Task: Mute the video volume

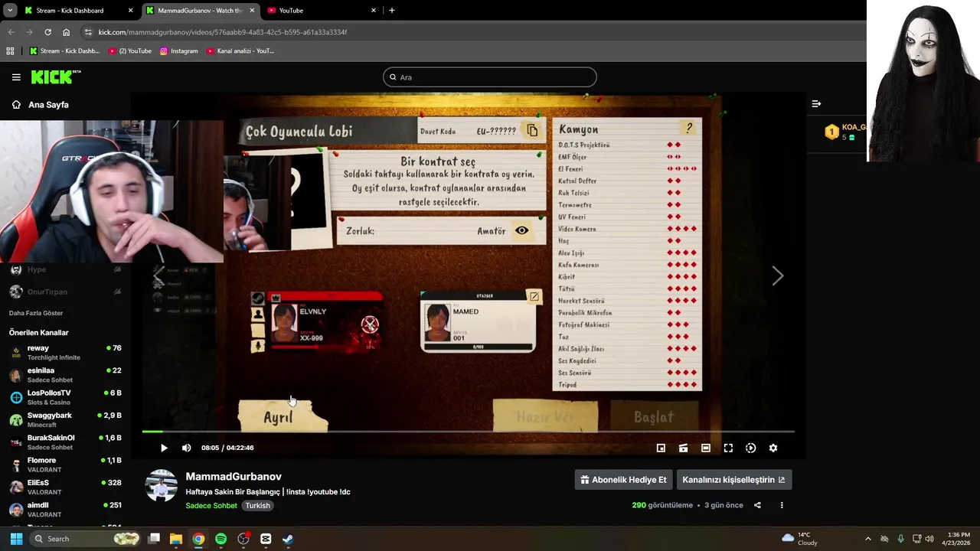Action: click(186, 448)
